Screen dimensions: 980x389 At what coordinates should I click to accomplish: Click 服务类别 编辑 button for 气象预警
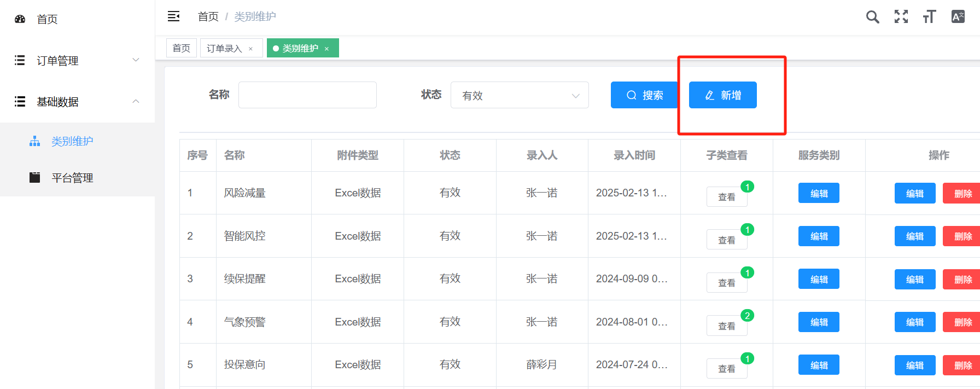[x=819, y=322]
